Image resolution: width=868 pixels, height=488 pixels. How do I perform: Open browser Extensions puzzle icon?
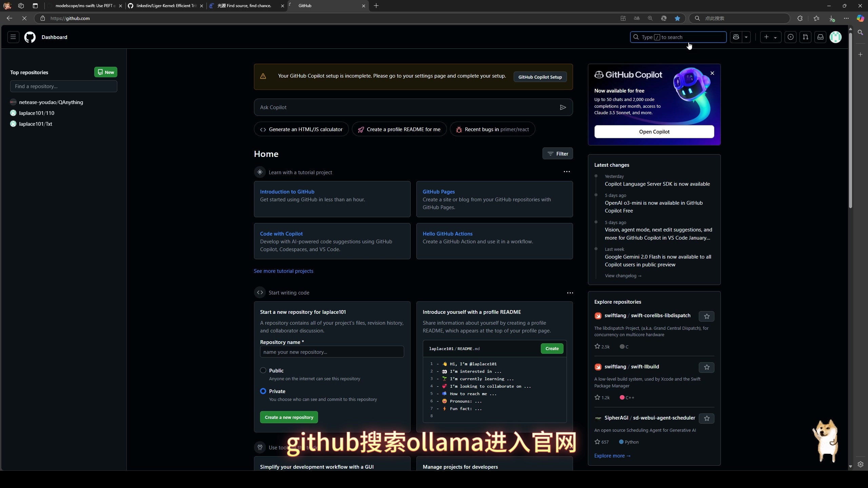800,18
